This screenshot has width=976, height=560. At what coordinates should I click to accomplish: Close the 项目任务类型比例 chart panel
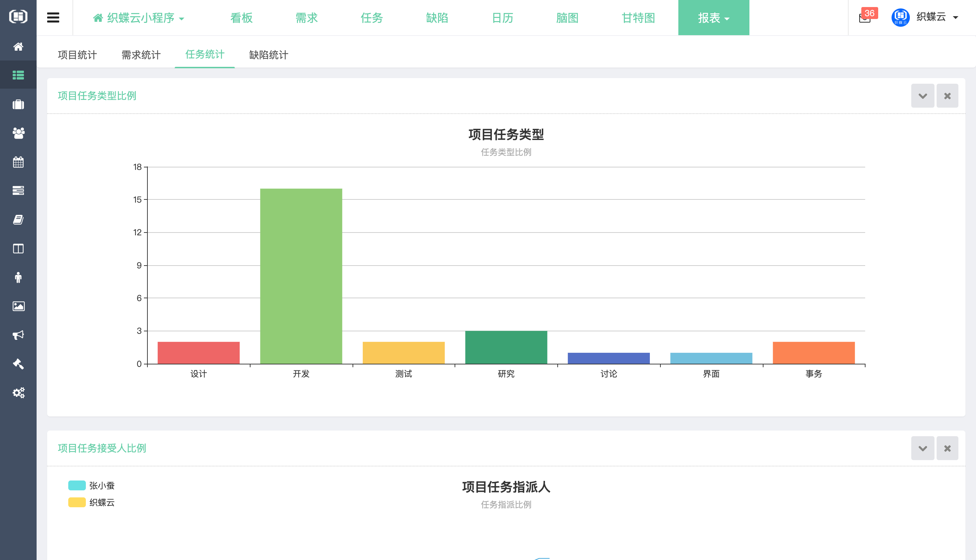[948, 95]
